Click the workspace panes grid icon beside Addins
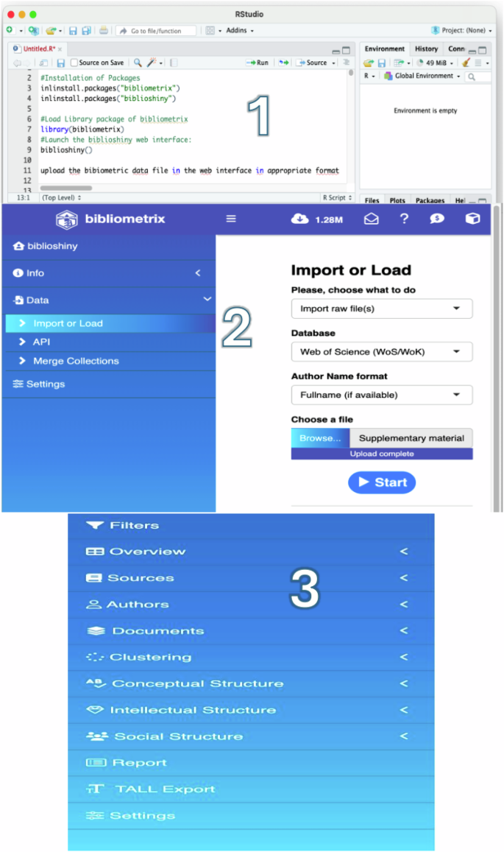Image resolution: width=504 pixels, height=852 pixels. click(x=210, y=31)
